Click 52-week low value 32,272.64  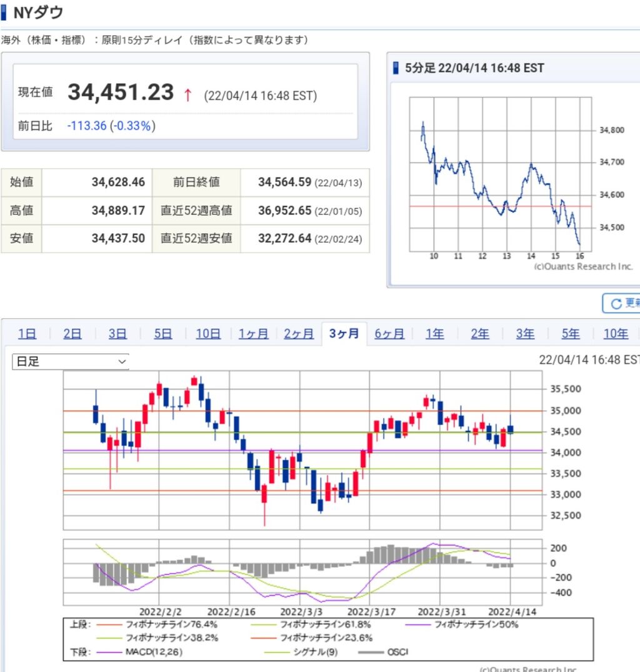click(284, 238)
